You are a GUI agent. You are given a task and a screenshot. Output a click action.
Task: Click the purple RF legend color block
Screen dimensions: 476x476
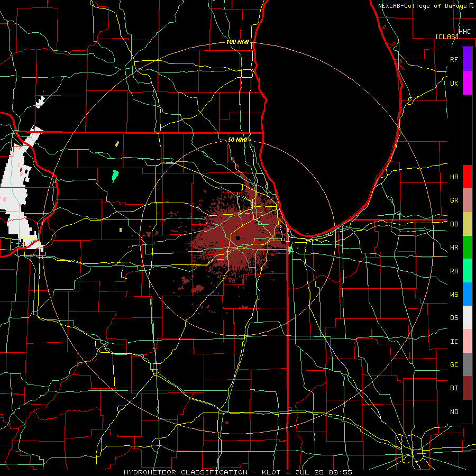467,59
